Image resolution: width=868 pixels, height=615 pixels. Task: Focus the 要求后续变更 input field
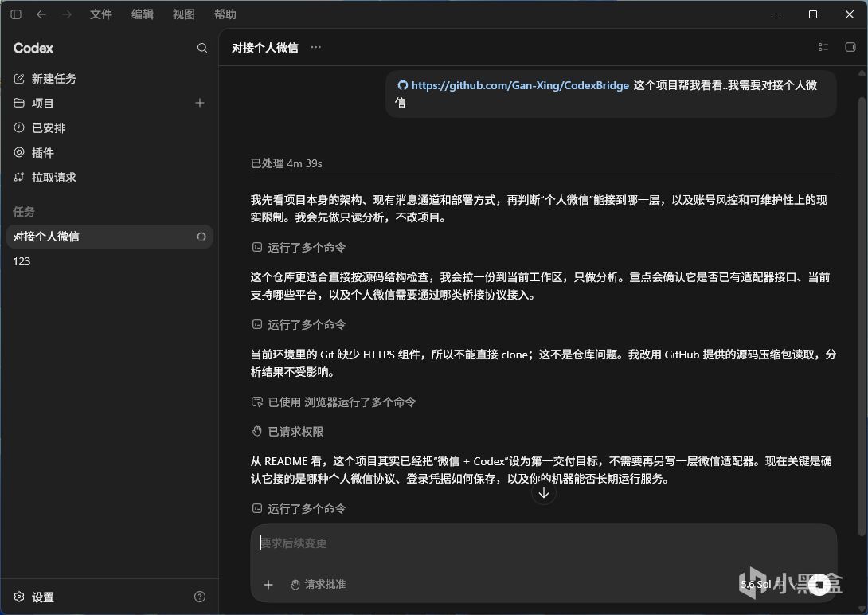click(544, 543)
